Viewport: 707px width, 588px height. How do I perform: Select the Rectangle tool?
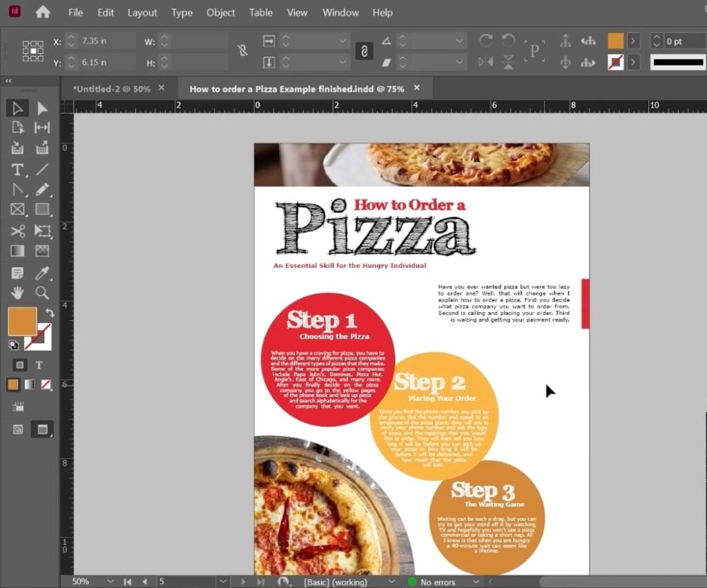(42, 210)
